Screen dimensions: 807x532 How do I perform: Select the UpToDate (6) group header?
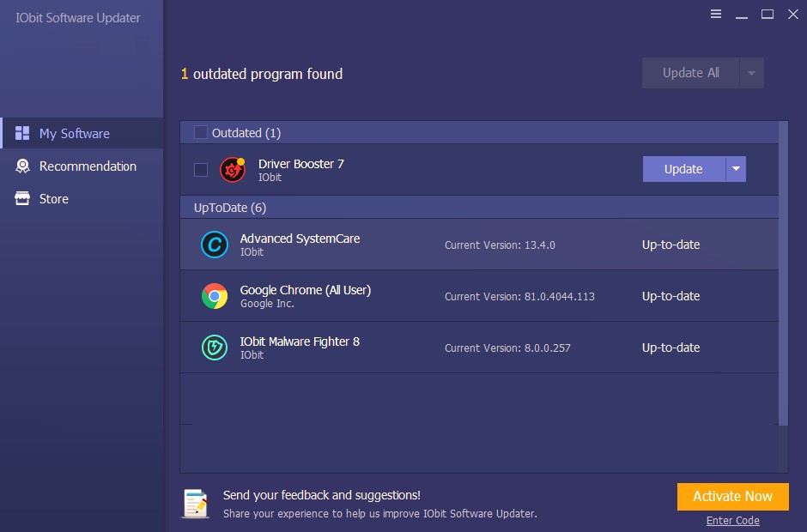tap(479, 208)
